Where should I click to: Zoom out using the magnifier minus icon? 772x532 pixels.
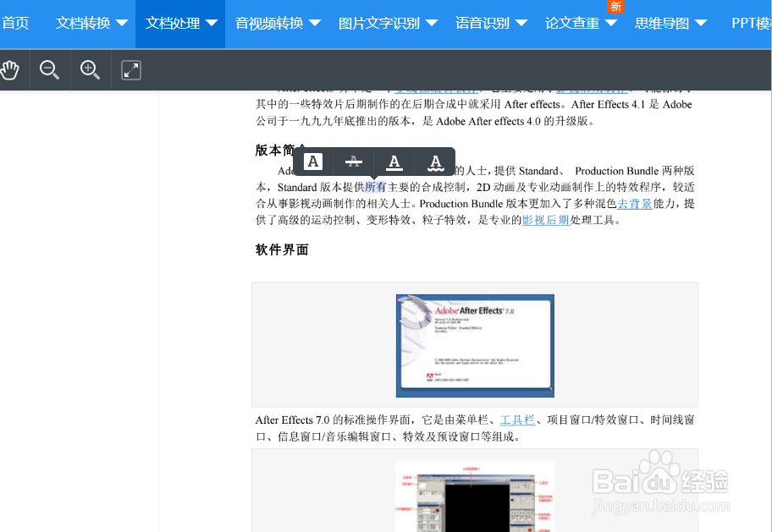[x=49, y=70]
